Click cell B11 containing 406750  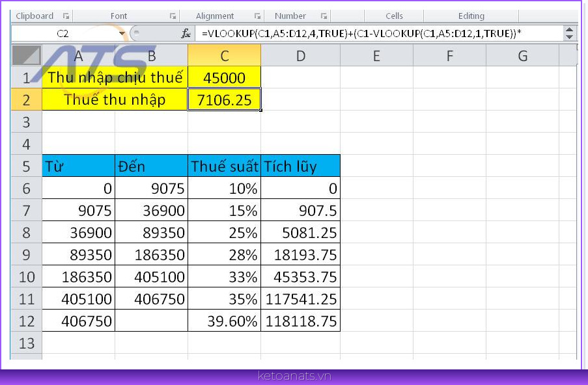(152, 299)
